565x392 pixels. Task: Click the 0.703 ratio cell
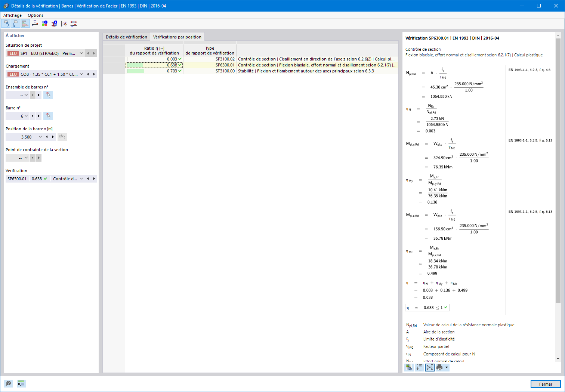[x=154, y=71]
